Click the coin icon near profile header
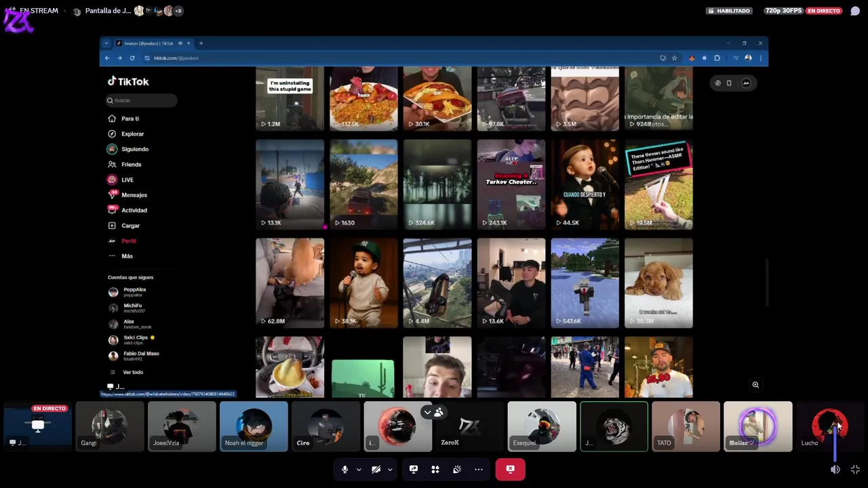This screenshot has width=868, height=488. pos(717,83)
